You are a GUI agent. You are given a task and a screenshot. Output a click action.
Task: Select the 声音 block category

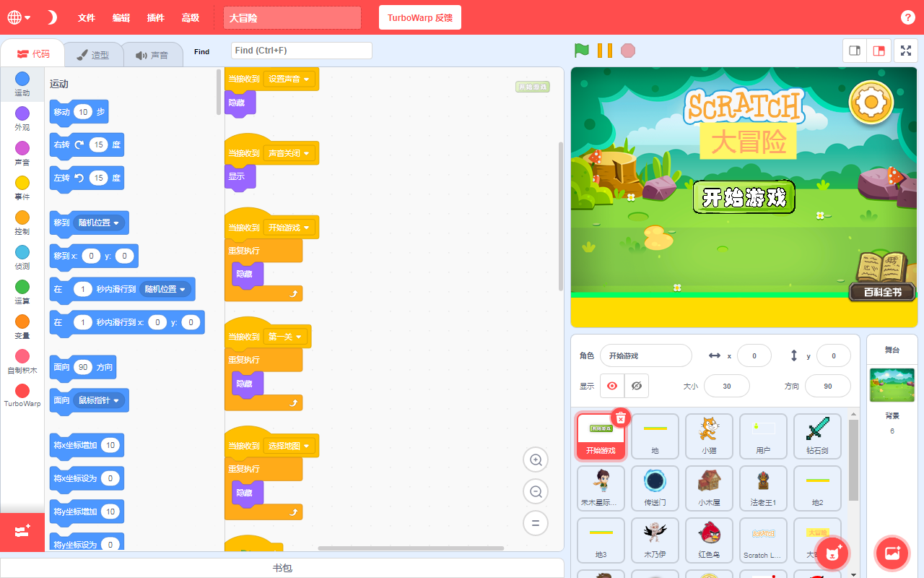click(22, 153)
